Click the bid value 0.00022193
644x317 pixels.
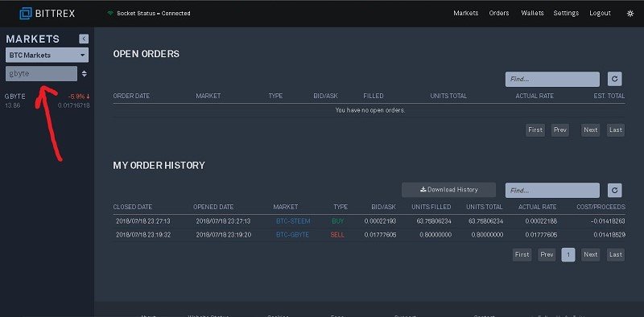pos(380,221)
